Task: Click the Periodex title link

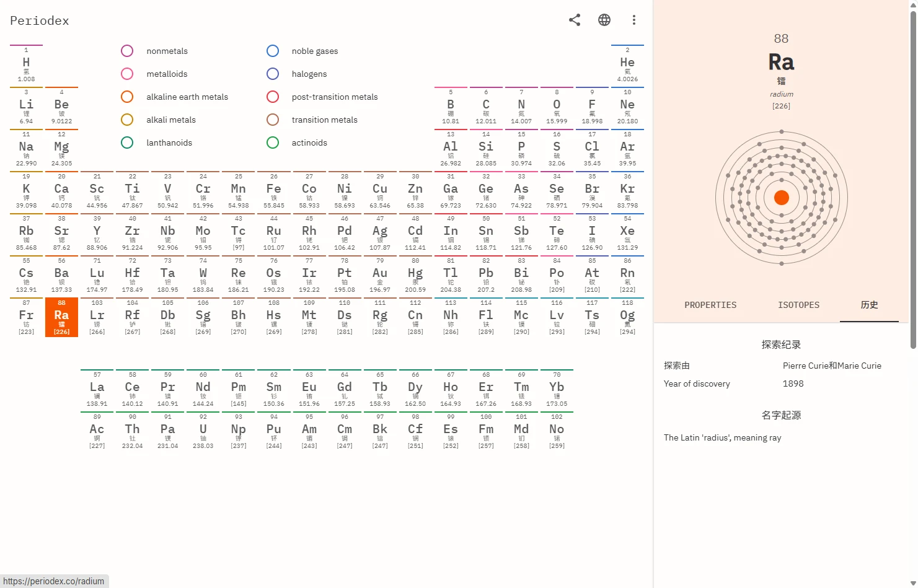Action: coord(40,20)
